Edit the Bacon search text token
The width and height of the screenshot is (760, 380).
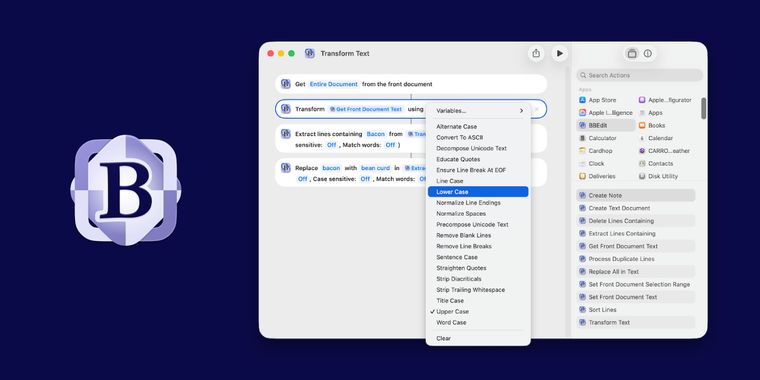pyautogui.click(x=376, y=134)
